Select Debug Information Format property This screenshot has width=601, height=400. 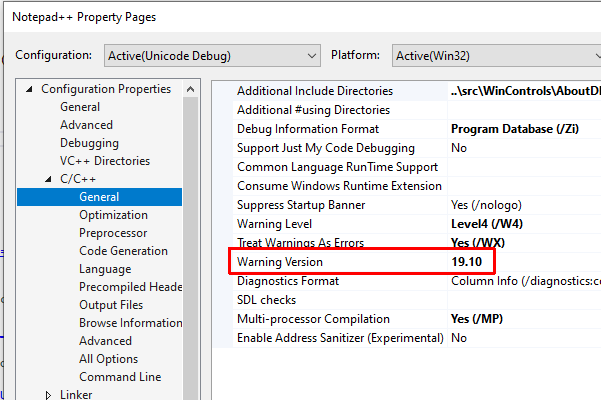tap(308, 129)
